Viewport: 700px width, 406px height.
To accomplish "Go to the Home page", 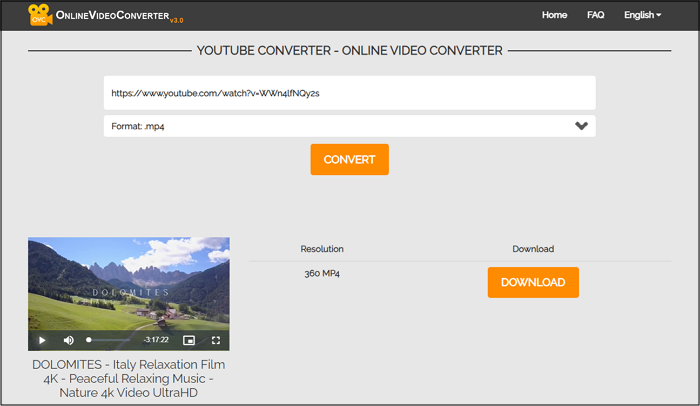I will point(554,15).
